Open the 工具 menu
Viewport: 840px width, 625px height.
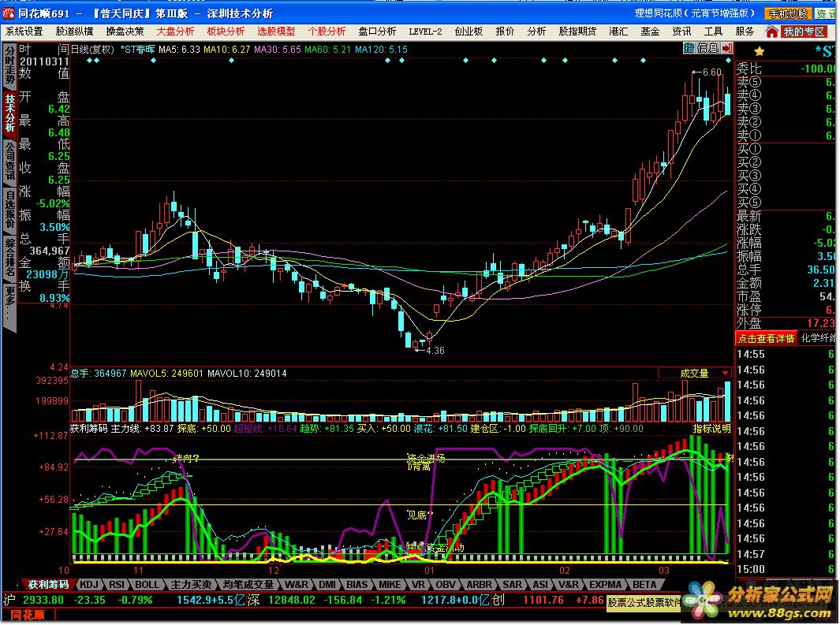point(713,32)
